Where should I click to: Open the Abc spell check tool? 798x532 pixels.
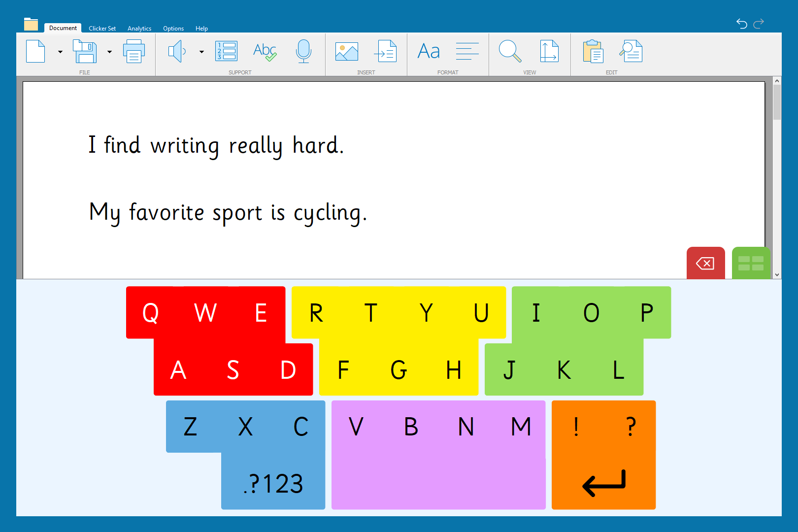pos(265,51)
